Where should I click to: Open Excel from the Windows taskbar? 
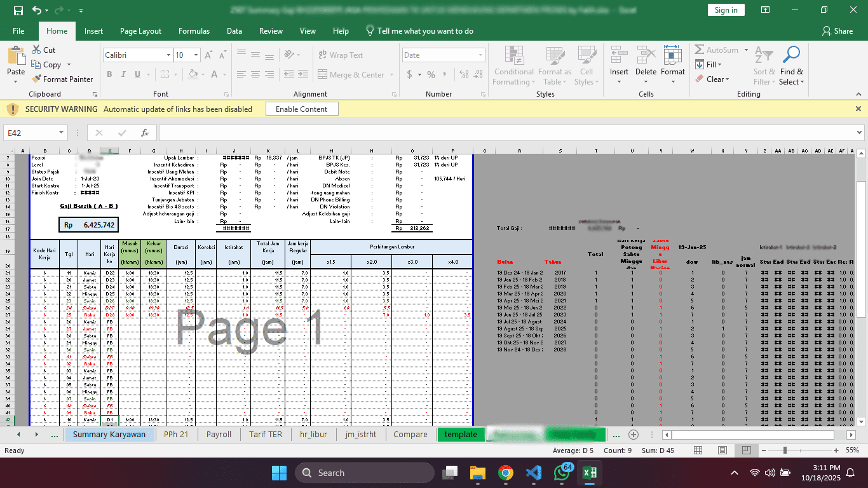click(590, 473)
